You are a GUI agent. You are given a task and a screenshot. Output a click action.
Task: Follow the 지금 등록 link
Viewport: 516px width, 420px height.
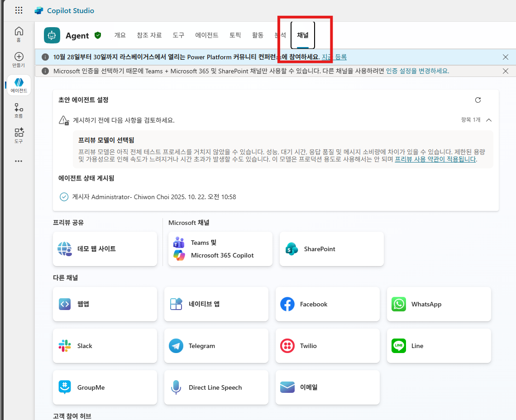pos(334,57)
